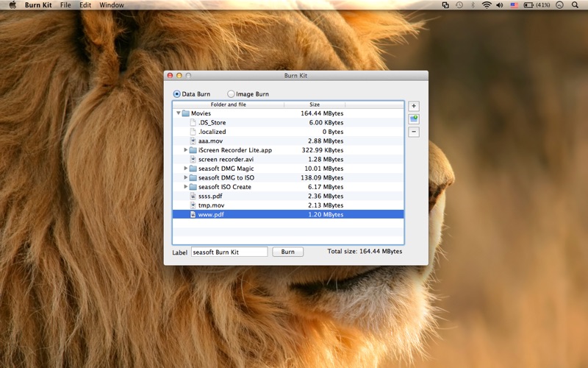This screenshot has height=368, width=588.
Task: Open the File menu
Action: tap(65, 5)
